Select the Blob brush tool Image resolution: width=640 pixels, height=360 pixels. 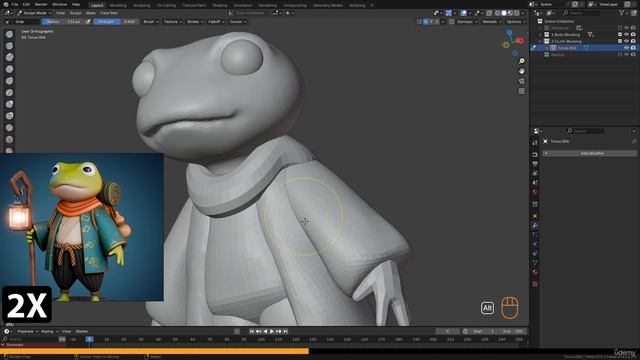click(x=9, y=116)
